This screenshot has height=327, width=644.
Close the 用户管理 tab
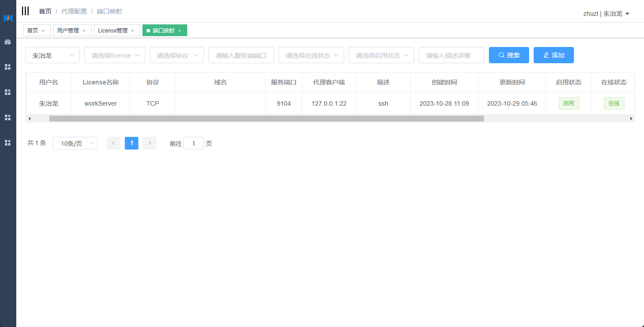click(84, 31)
